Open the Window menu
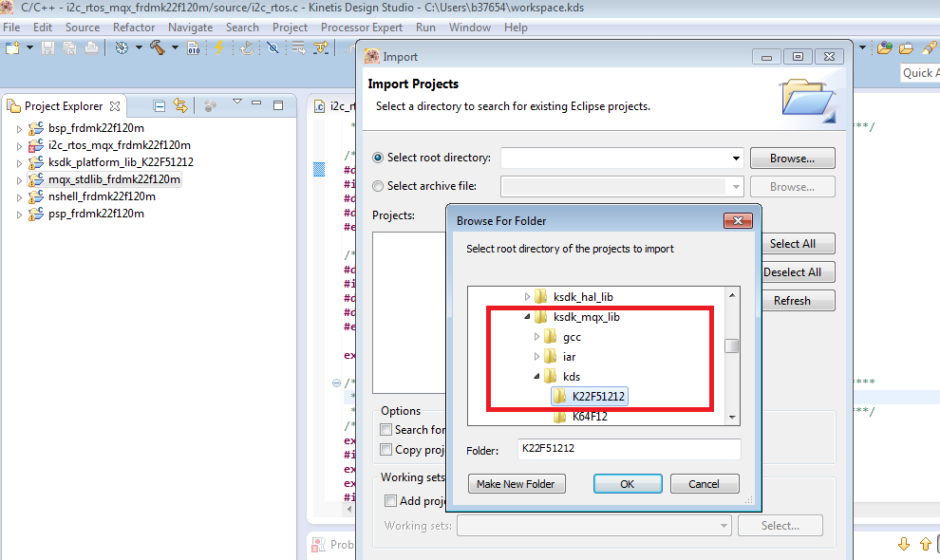940x560 pixels. pyautogui.click(x=469, y=28)
